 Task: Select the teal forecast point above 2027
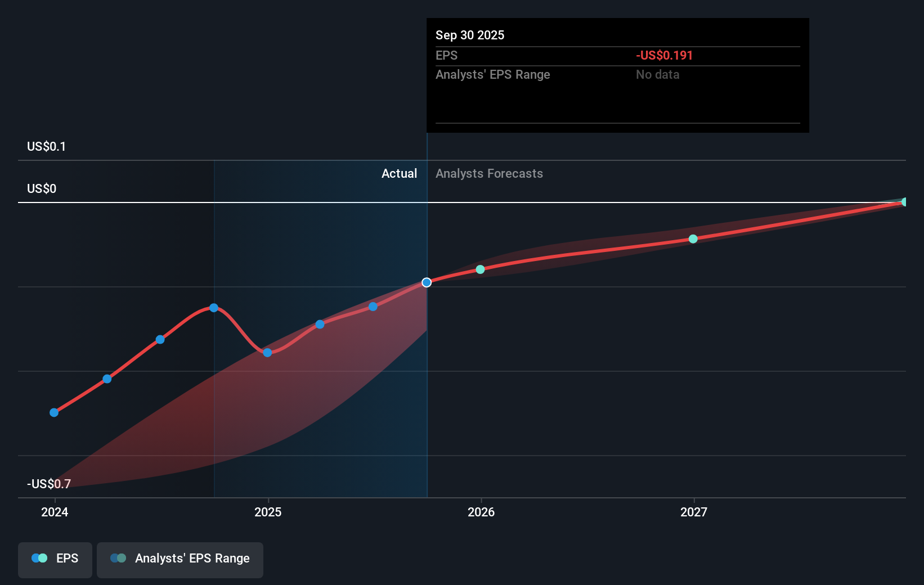click(x=693, y=238)
